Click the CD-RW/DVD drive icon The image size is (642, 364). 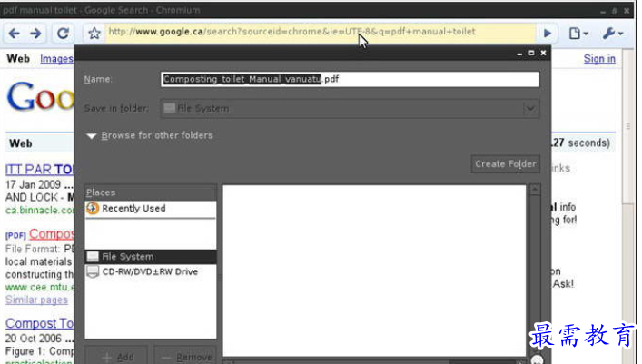pyautogui.click(x=93, y=272)
